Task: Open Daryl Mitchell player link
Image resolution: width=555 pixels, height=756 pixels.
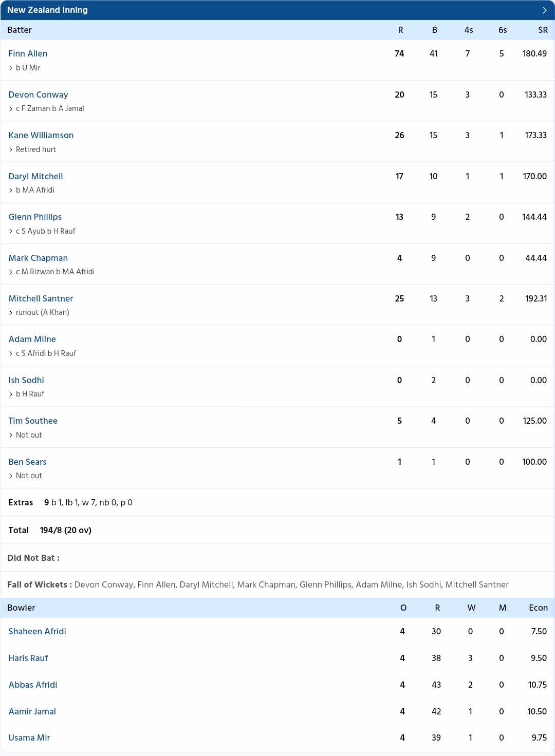Action: pos(35,176)
